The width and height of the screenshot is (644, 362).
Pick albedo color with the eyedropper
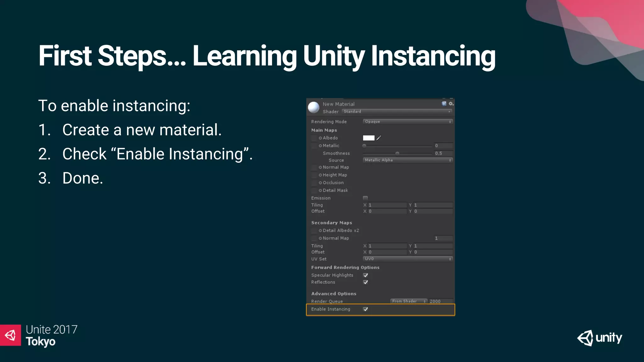coord(379,138)
